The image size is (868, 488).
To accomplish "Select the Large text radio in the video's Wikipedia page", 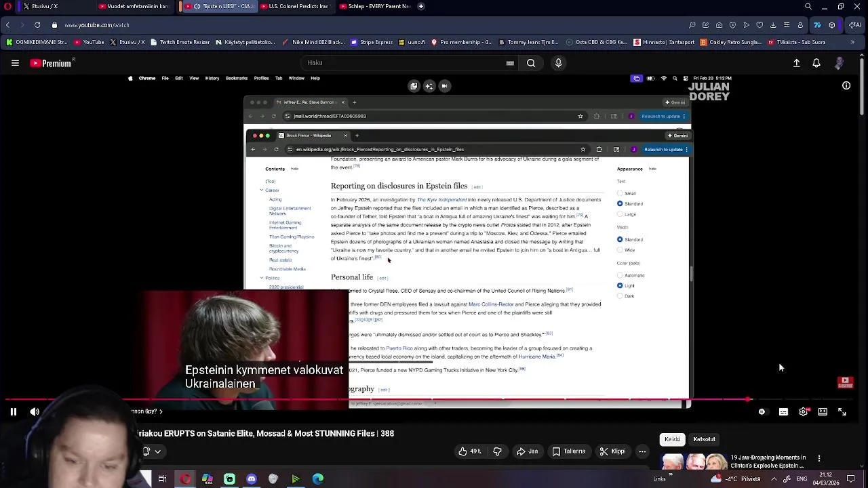I will coord(620,214).
